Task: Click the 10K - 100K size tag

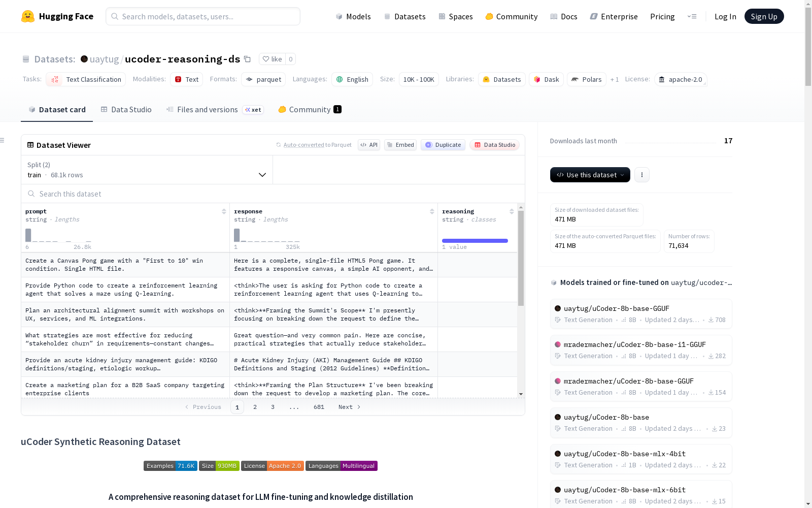Action: (x=419, y=79)
